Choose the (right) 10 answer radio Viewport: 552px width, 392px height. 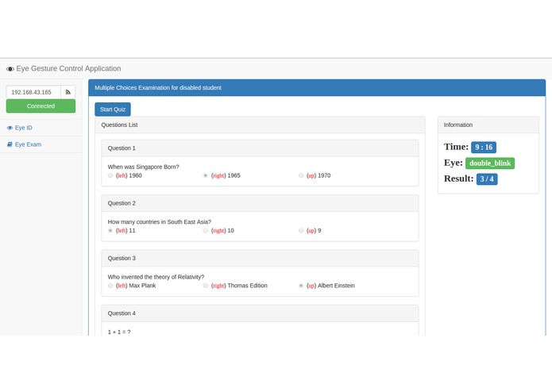click(205, 231)
